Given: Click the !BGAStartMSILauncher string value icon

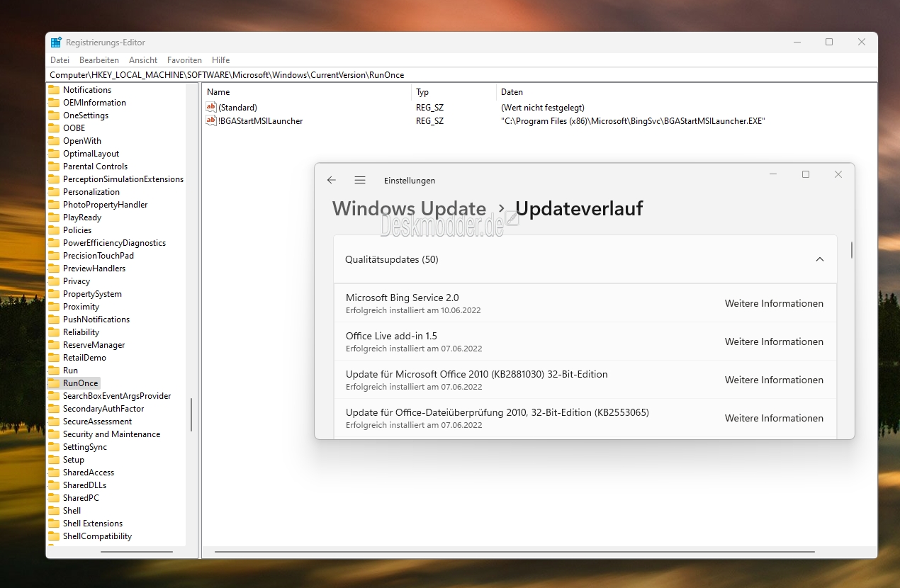Looking at the screenshot, I should 210,120.
